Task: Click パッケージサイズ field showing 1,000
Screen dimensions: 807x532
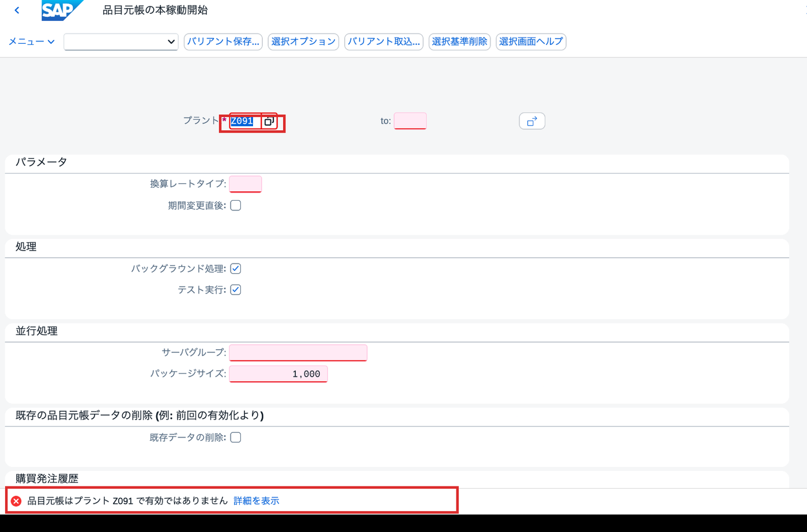Action: (278, 374)
